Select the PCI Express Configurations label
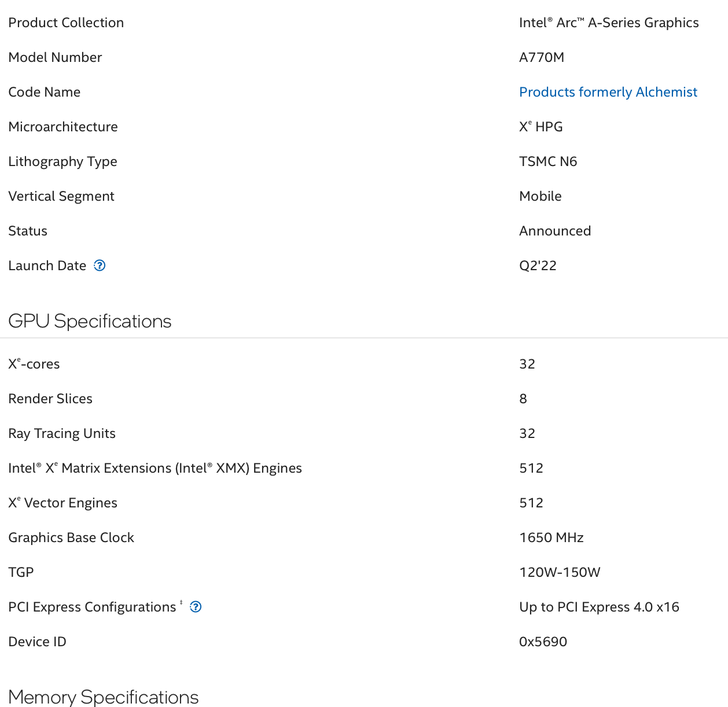 (x=92, y=607)
